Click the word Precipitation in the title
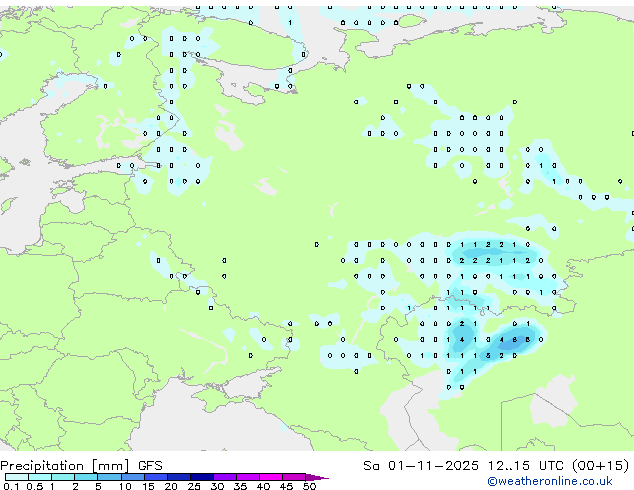Screen dimensions: 634x490 (42, 466)
